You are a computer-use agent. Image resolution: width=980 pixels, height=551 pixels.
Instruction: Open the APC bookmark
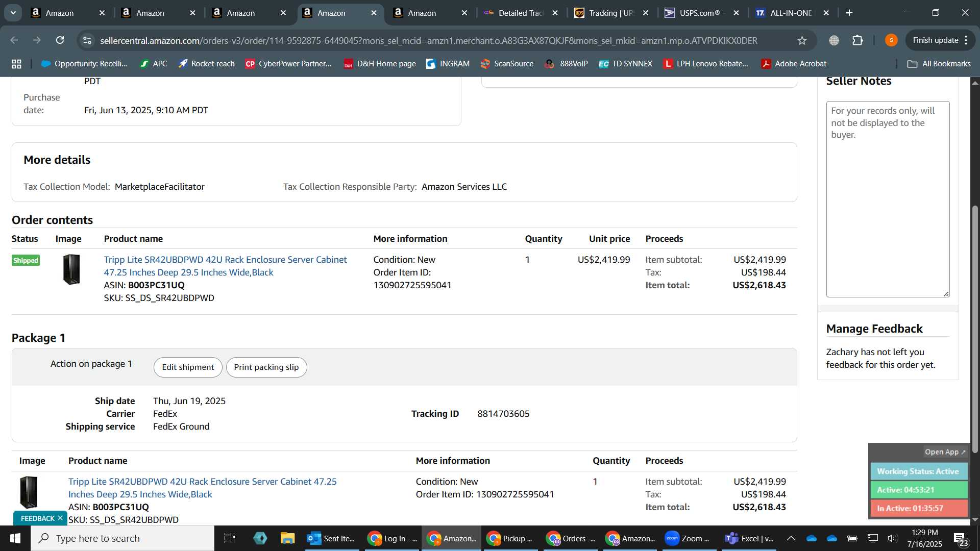point(154,64)
